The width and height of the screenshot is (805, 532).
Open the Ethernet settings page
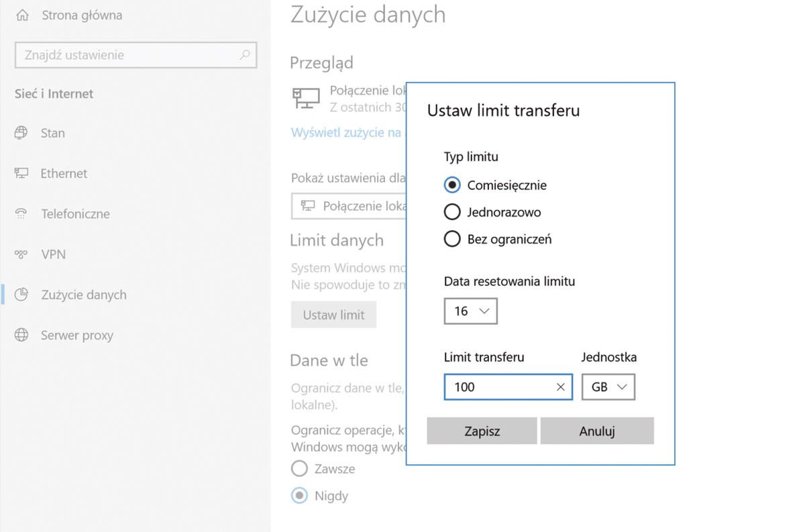(64, 173)
